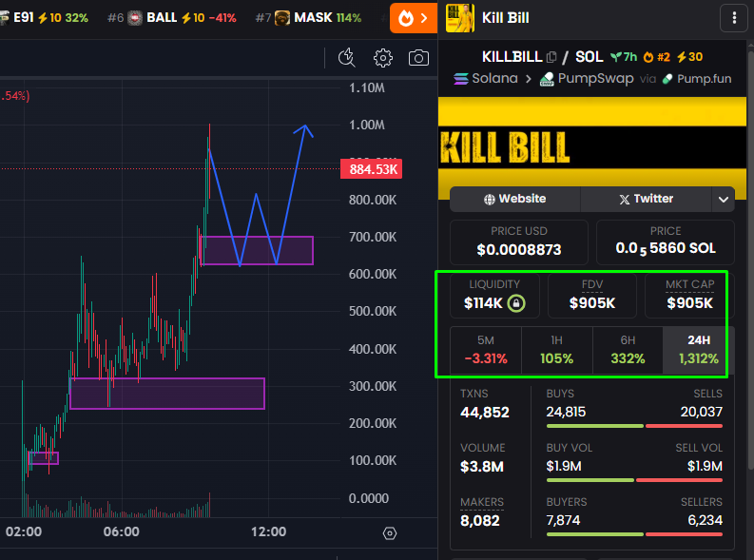Click the MASK token icon
Viewport: 754px width, 560px height.
click(x=282, y=18)
